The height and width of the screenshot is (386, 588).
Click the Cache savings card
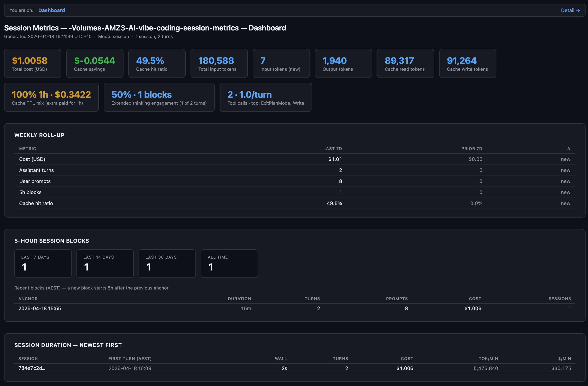coord(95,64)
